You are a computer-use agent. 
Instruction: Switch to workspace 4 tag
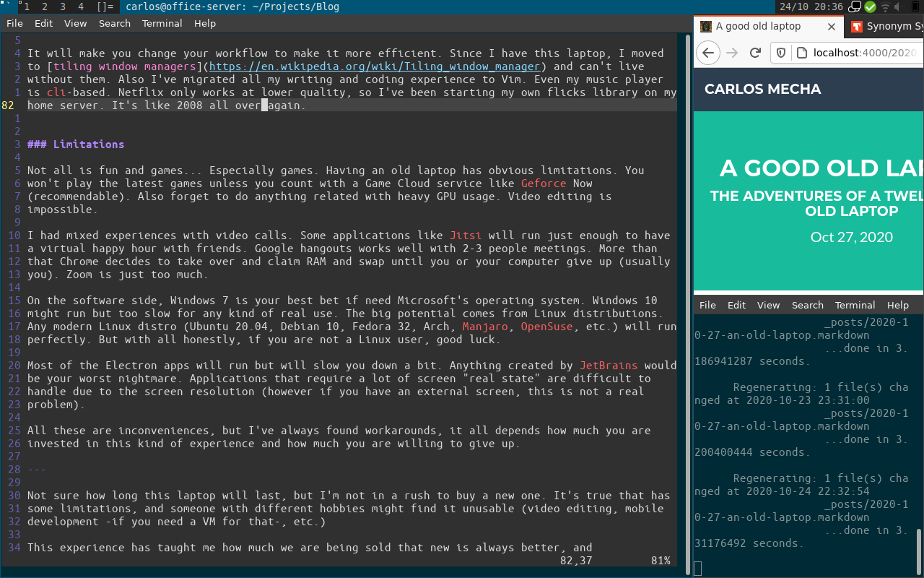click(80, 7)
